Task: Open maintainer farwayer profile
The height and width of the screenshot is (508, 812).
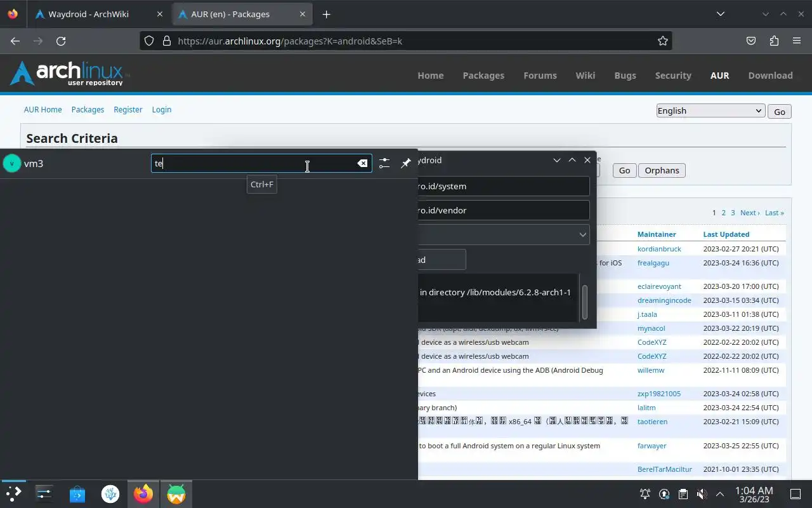Action: pyautogui.click(x=652, y=446)
